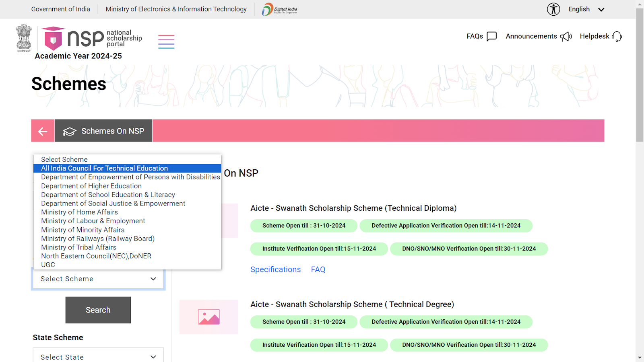Open FAQ link for Technical Diploma scheme
The width and height of the screenshot is (644, 362).
(318, 269)
